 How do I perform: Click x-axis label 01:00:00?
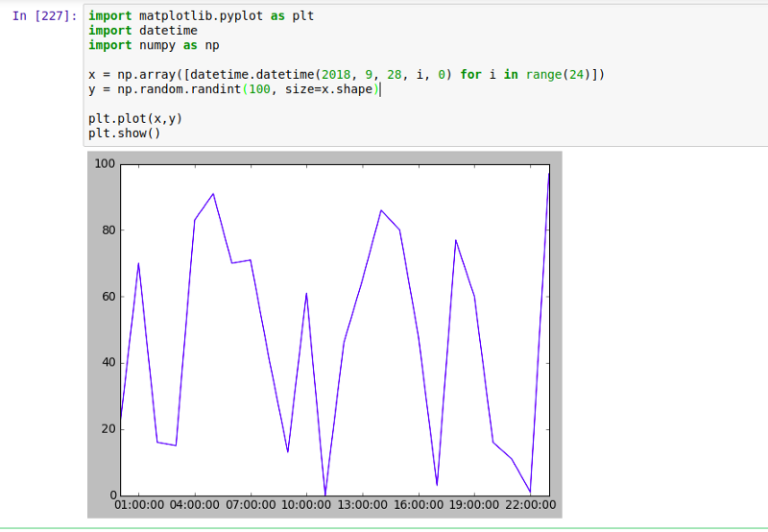pos(139,505)
